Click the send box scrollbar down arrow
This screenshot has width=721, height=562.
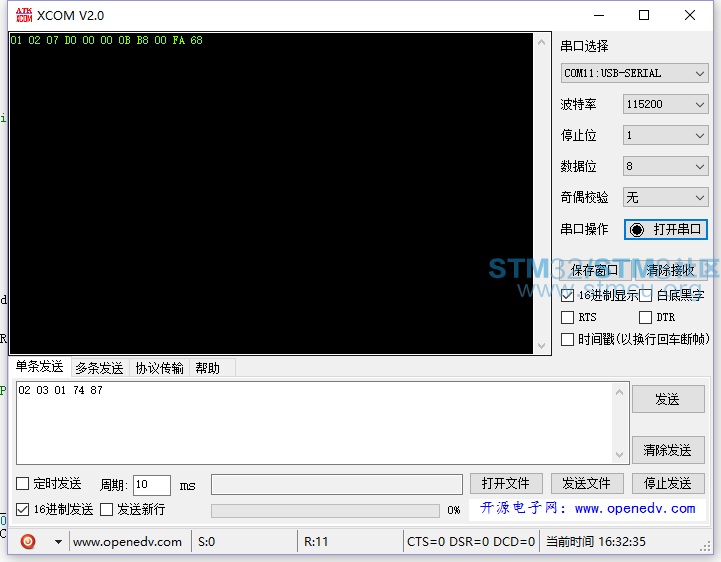(x=620, y=455)
